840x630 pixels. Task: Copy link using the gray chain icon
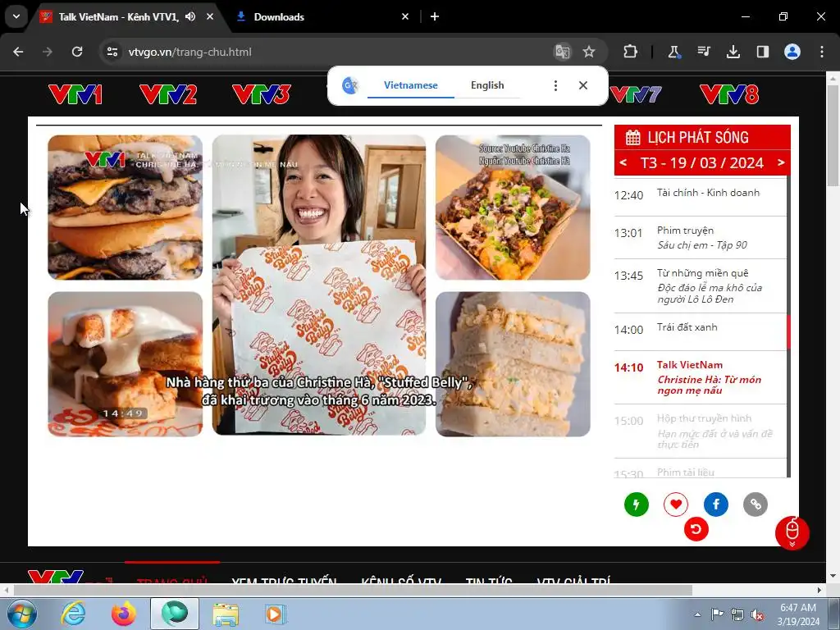[x=756, y=504]
